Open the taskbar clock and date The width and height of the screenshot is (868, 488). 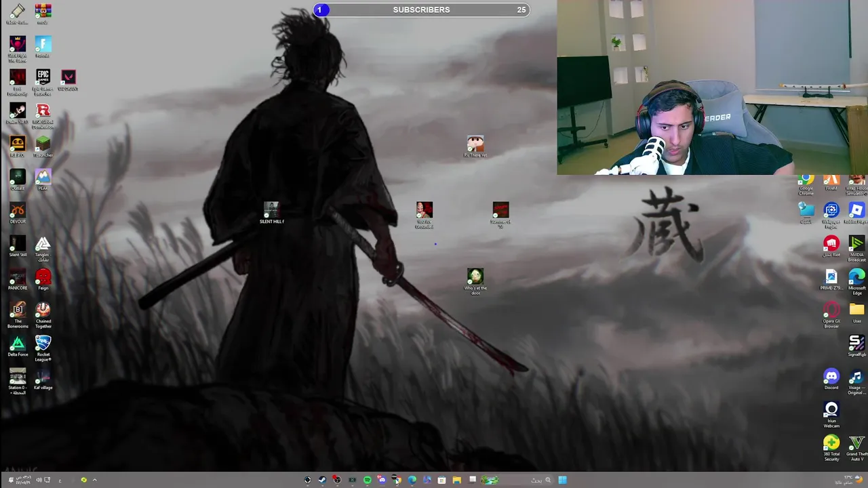pos(22,480)
